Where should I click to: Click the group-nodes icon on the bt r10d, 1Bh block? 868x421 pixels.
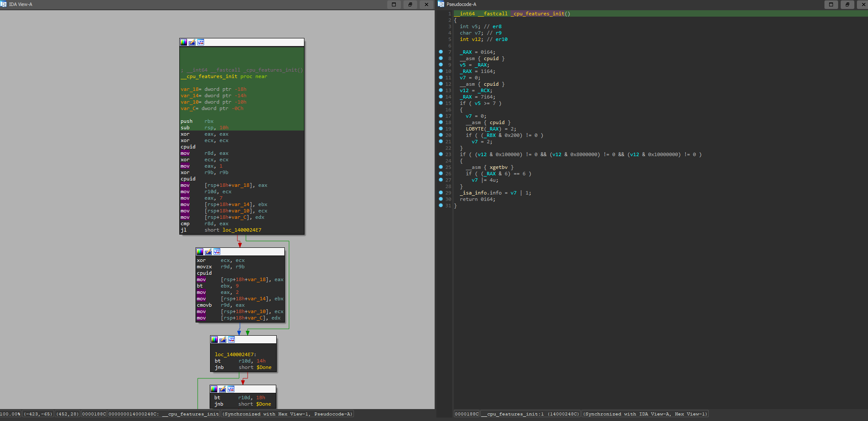click(231, 389)
